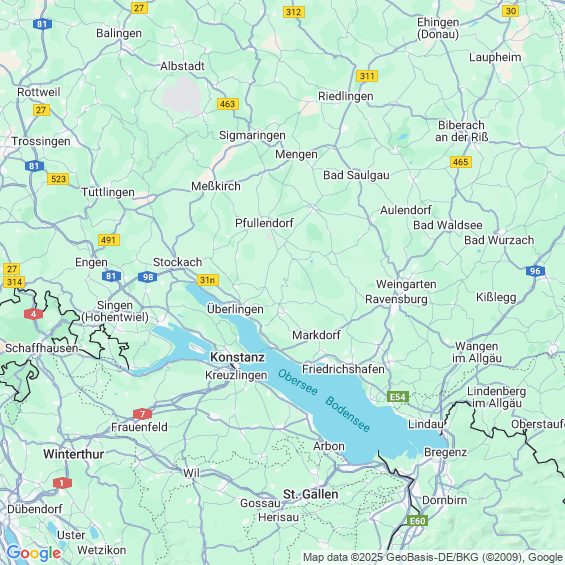The width and height of the screenshot is (565, 565).
Task: Click the Bodensee lake label
Action: pyautogui.click(x=347, y=414)
